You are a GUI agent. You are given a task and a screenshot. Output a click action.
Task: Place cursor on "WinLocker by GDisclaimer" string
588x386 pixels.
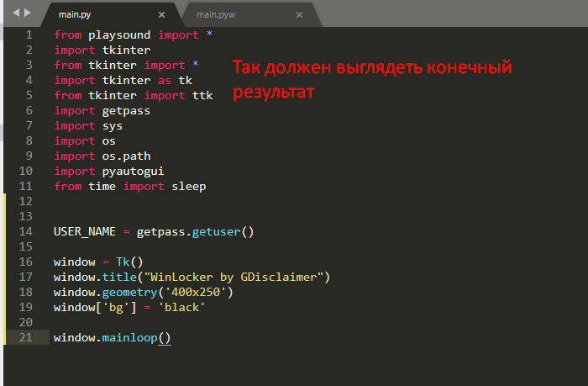[234, 278]
